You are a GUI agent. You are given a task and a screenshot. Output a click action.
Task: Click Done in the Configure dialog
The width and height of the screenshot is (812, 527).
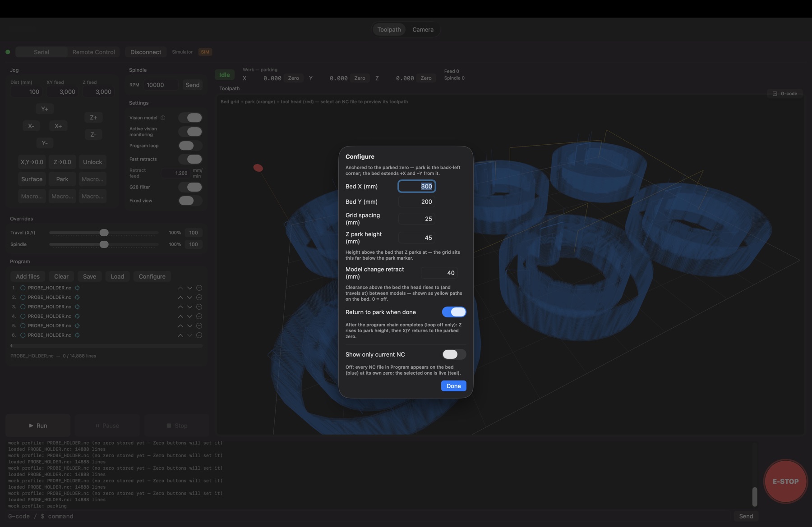[x=453, y=386]
